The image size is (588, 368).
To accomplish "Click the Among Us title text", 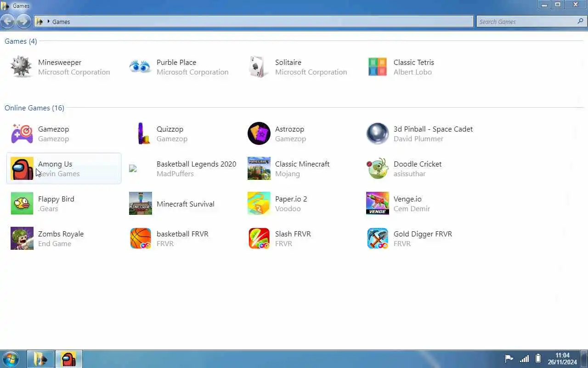I will [x=55, y=164].
